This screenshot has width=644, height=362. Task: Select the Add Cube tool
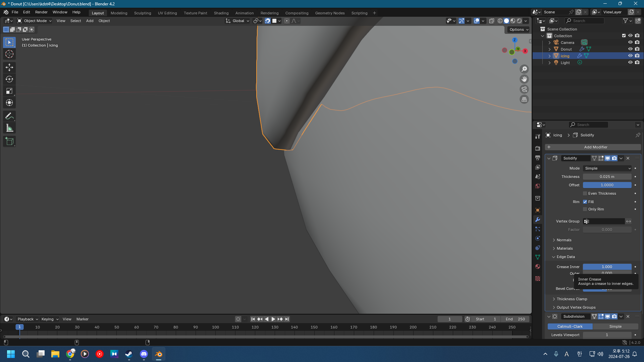9,141
